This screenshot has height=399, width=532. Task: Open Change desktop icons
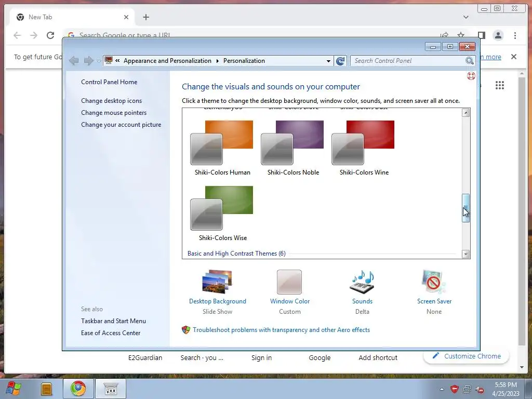pos(111,101)
